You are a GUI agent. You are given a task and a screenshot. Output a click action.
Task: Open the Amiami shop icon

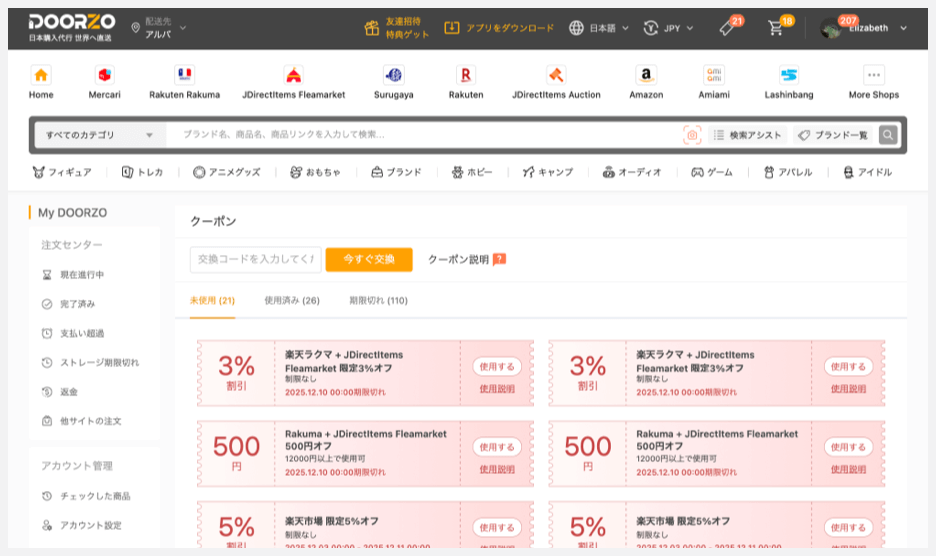[x=714, y=75]
